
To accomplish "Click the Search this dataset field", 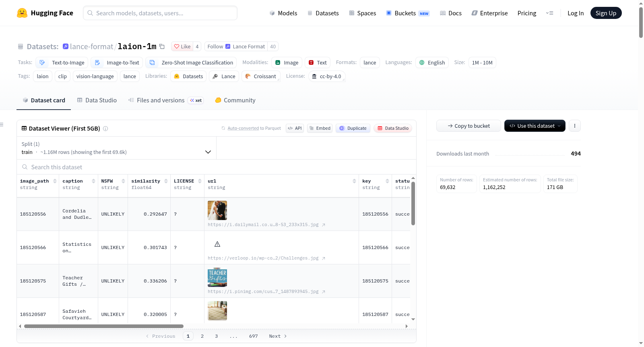I will [217, 167].
